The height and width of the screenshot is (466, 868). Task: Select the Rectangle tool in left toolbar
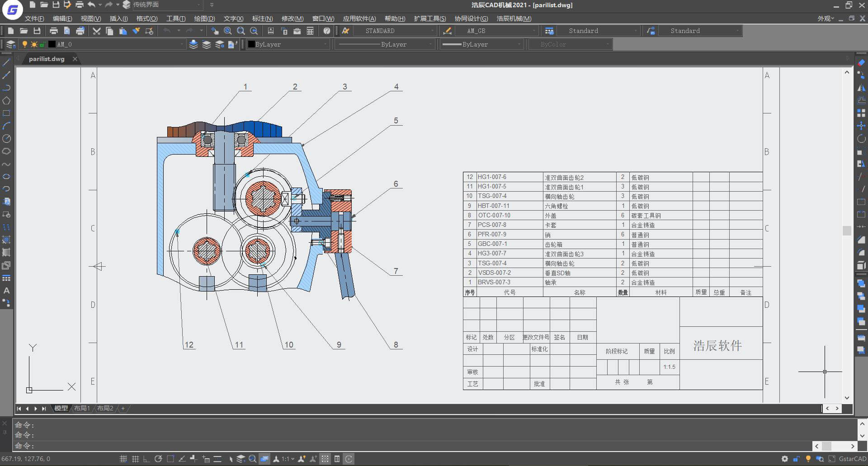pos(6,113)
